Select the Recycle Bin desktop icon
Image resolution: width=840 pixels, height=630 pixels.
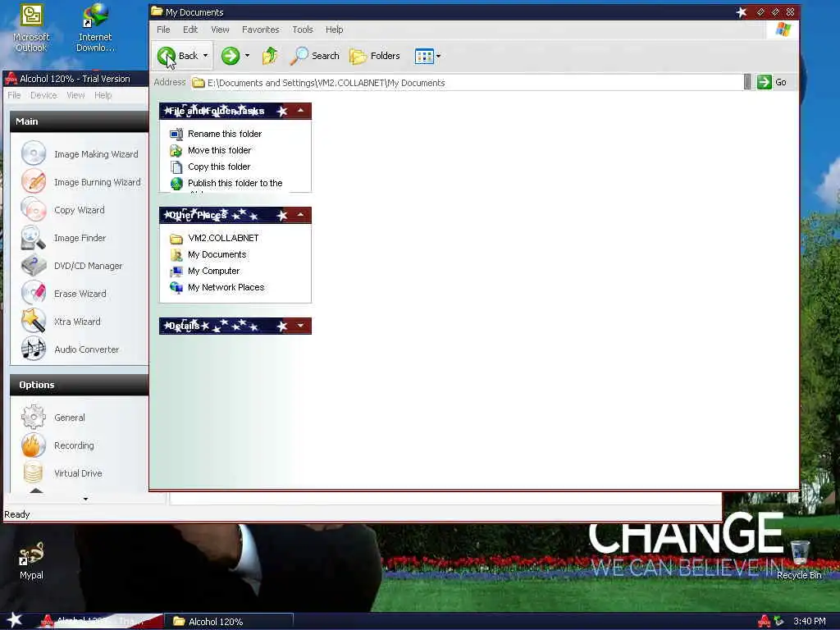point(799,559)
